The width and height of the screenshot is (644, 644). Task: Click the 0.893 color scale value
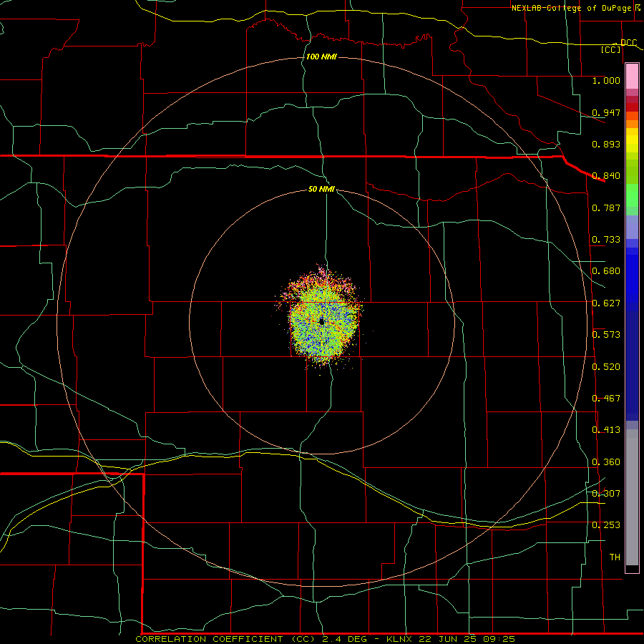click(606, 144)
